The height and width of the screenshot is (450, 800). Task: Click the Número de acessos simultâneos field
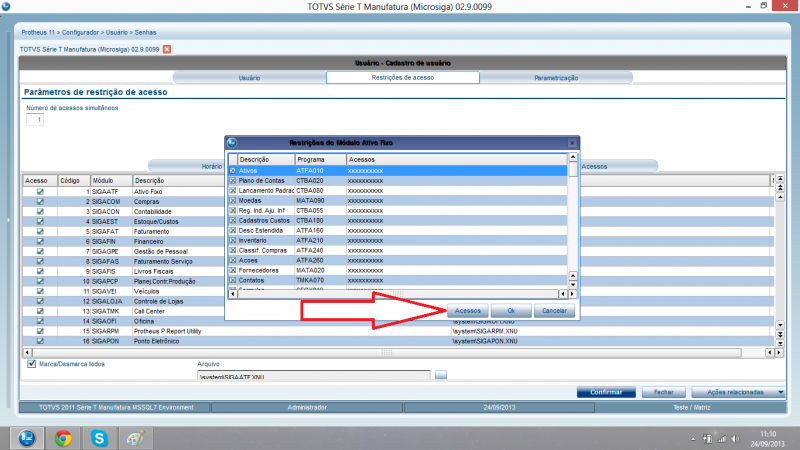pos(35,119)
